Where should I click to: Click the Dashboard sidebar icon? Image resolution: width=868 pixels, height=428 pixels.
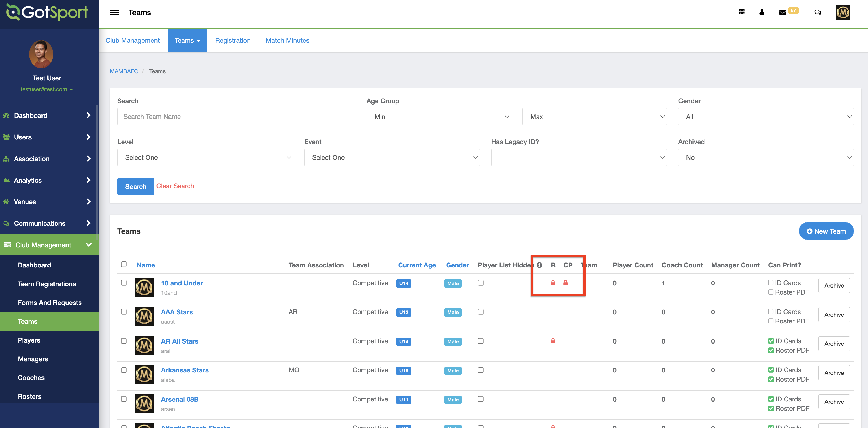6,115
